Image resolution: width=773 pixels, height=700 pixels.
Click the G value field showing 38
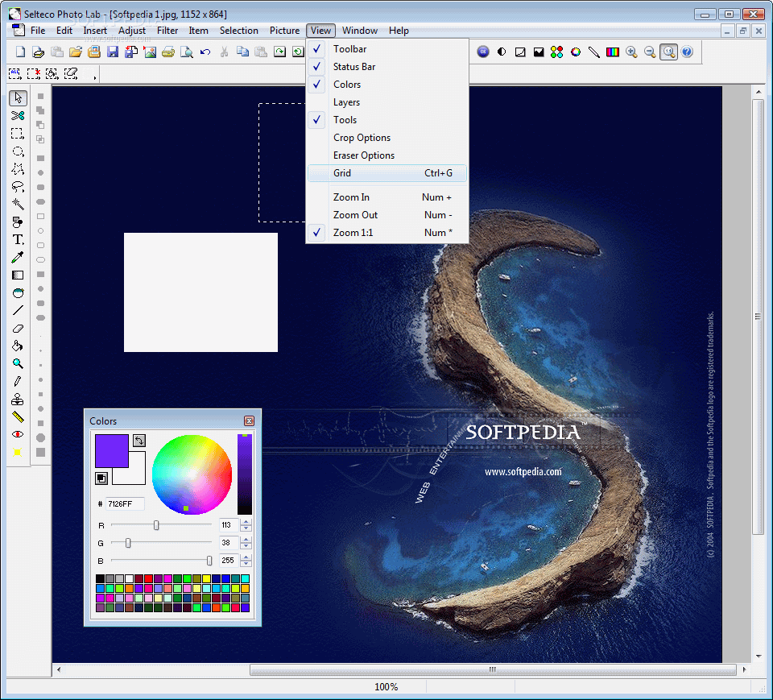(229, 543)
